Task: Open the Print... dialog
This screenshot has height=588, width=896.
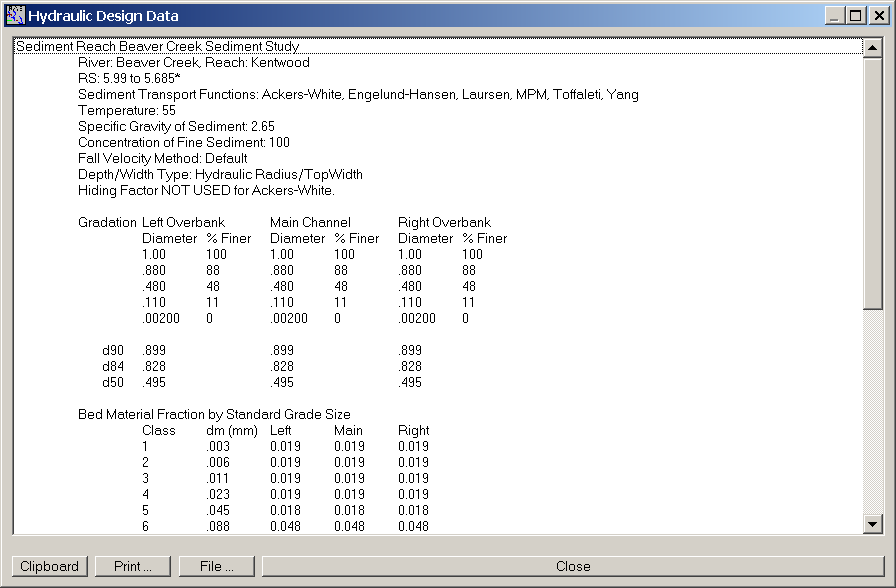Action: (133, 566)
